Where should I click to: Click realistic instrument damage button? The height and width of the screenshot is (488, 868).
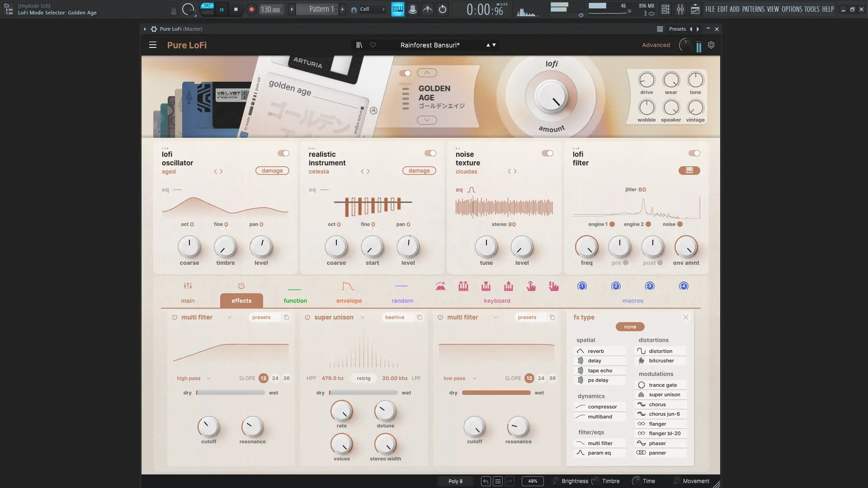(419, 171)
